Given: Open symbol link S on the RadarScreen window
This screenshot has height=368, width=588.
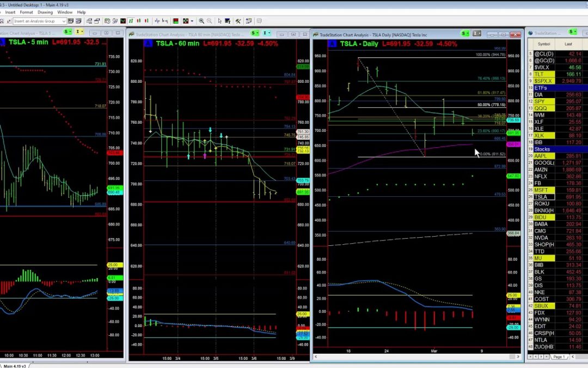Looking at the screenshot, I should [572, 32].
